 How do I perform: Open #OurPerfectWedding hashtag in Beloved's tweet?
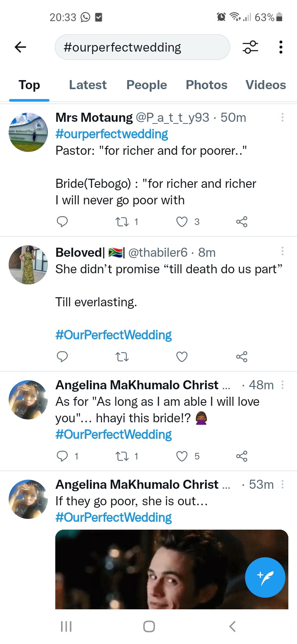tap(114, 335)
